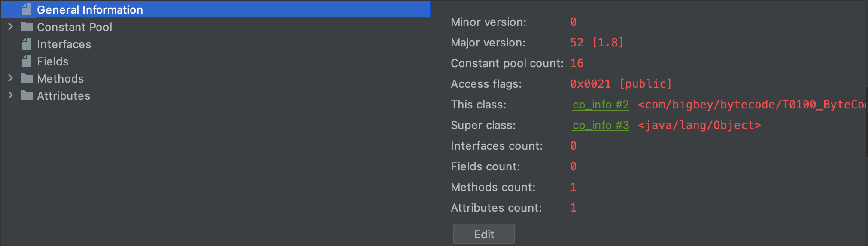The image size is (868, 246).
Task: Expand the Methods tree node
Action: (11, 78)
